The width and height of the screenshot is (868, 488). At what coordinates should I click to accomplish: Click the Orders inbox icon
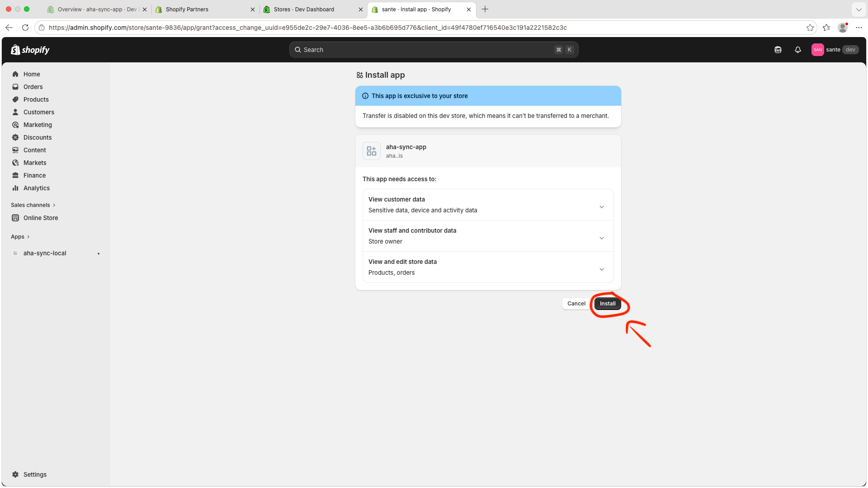(15, 87)
